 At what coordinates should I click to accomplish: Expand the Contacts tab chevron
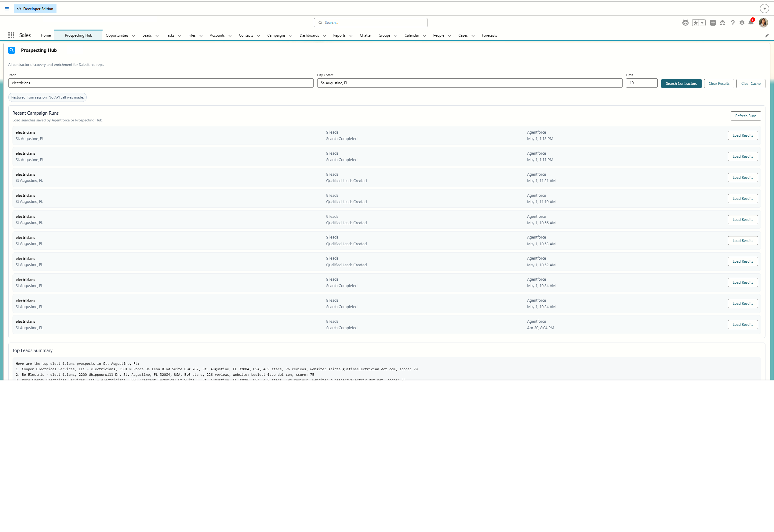click(258, 36)
